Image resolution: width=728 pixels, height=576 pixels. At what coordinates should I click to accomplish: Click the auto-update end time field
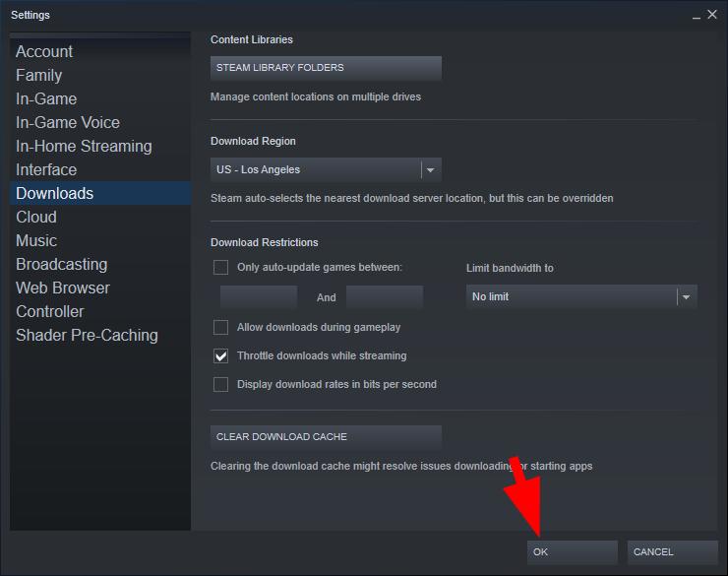[385, 297]
